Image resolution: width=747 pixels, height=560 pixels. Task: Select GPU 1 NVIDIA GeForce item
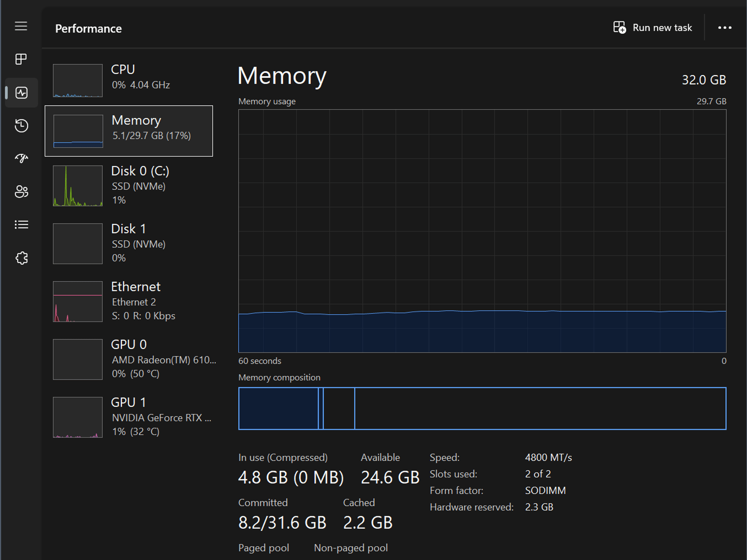[129, 417]
